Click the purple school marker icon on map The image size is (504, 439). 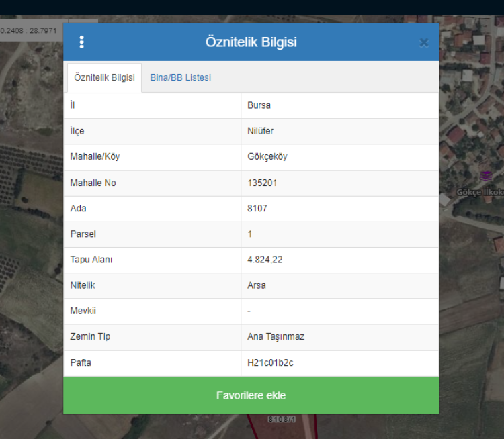(x=486, y=176)
